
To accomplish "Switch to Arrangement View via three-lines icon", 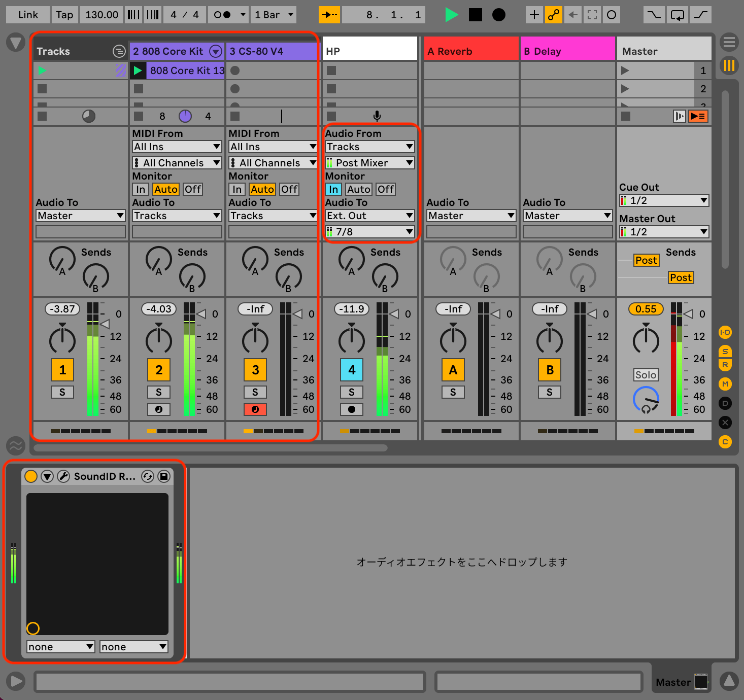I will point(729,42).
